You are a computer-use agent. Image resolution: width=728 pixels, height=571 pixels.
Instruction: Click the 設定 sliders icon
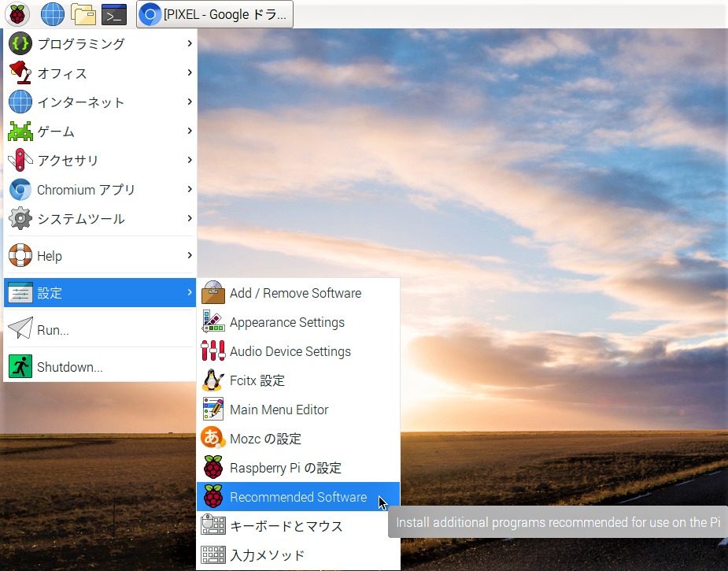[20, 293]
